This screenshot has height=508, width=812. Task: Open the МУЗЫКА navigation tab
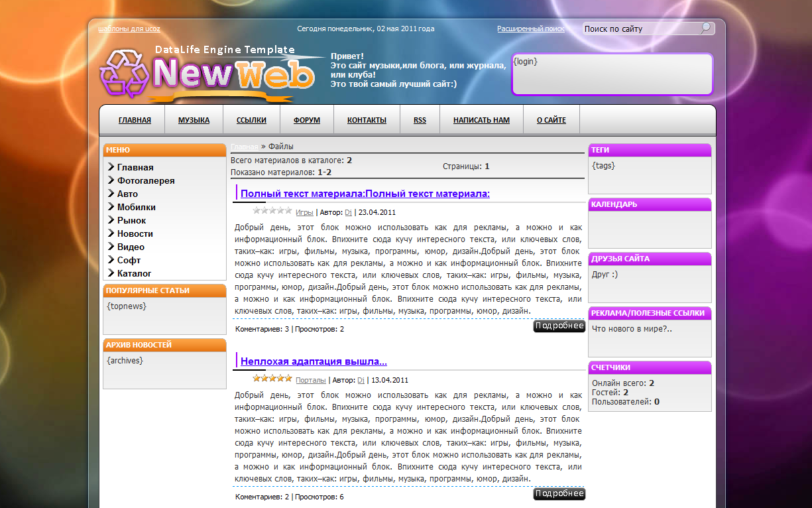pyautogui.click(x=194, y=120)
